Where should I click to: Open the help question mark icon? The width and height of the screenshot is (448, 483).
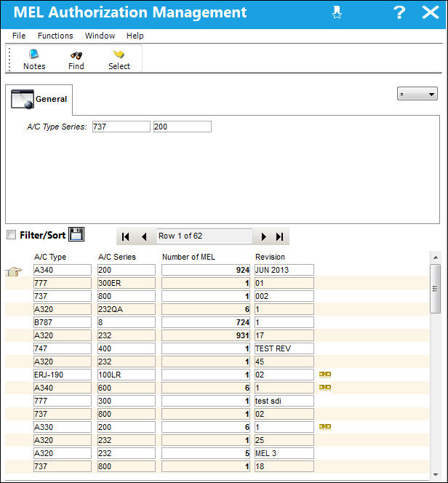(399, 12)
